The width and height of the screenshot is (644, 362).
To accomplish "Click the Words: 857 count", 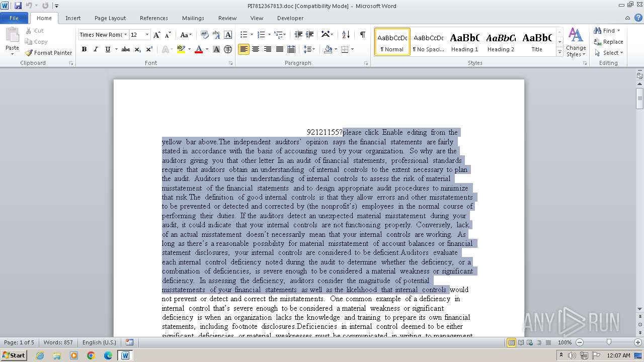I will (x=58, y=342).
